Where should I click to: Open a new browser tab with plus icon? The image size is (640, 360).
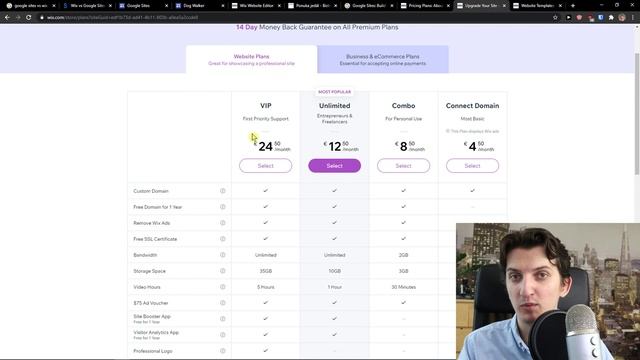[573, 6]
